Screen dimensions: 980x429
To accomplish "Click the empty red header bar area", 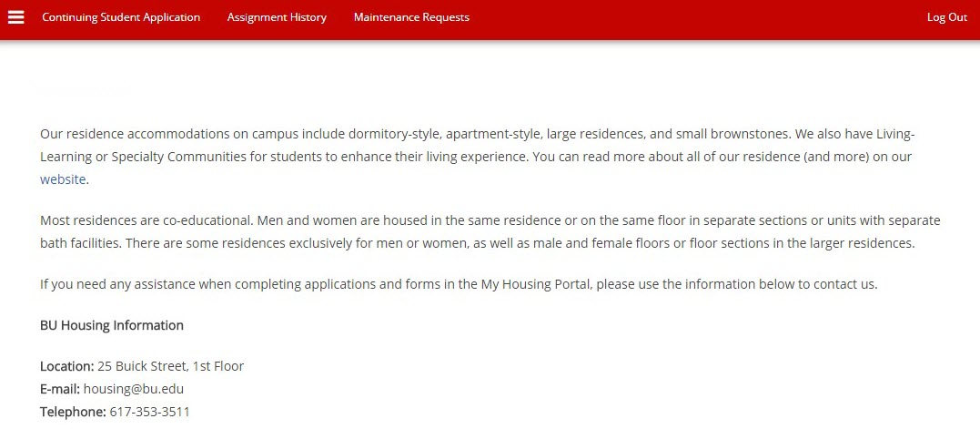I will tap(692, 18).
